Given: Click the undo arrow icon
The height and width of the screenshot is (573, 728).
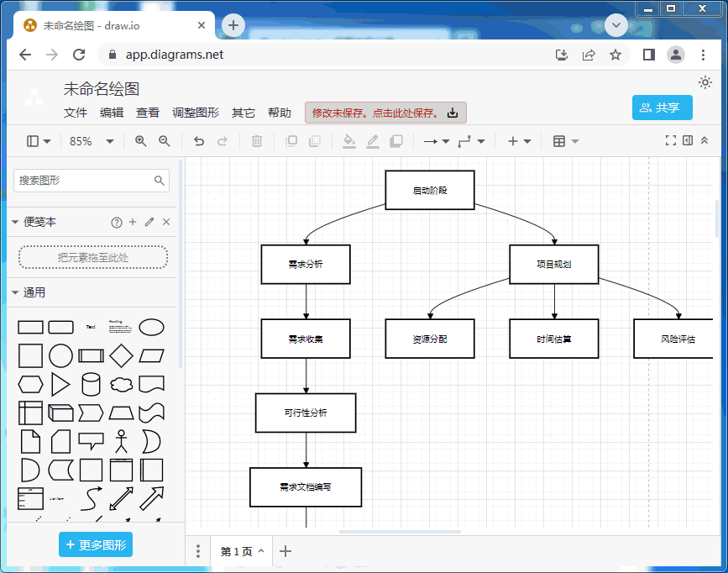Looking at the screenshot, I should click(x=199, y=141).
